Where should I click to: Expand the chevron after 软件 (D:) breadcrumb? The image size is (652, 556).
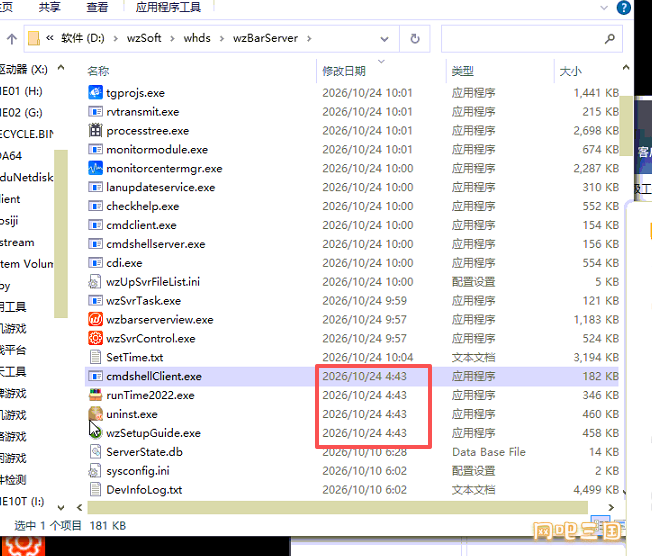pos(116,39)
